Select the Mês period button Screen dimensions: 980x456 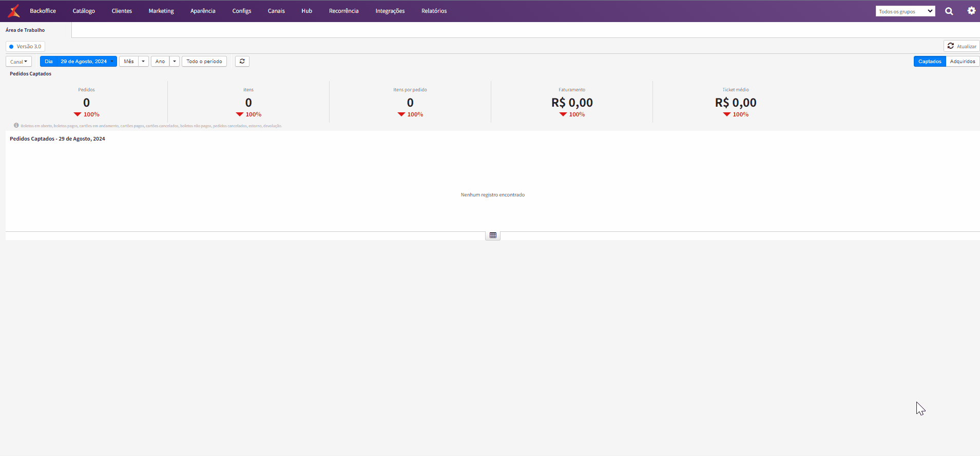click(129, 62)
